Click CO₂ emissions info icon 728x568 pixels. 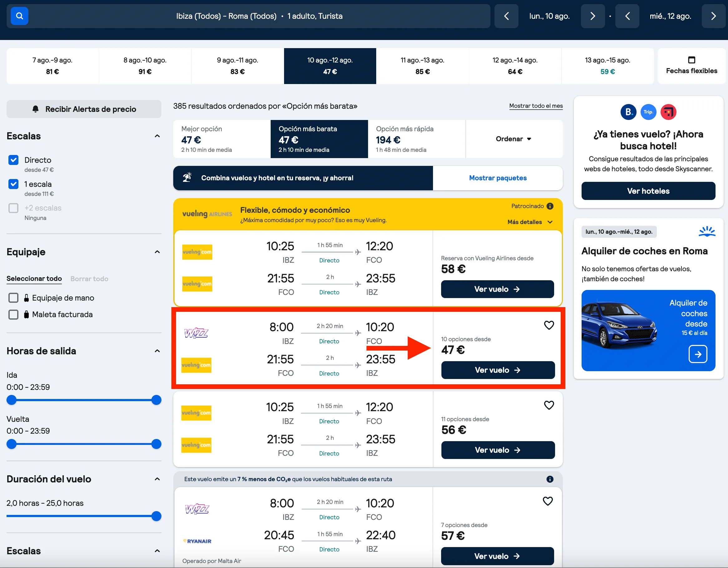(550, 479)
